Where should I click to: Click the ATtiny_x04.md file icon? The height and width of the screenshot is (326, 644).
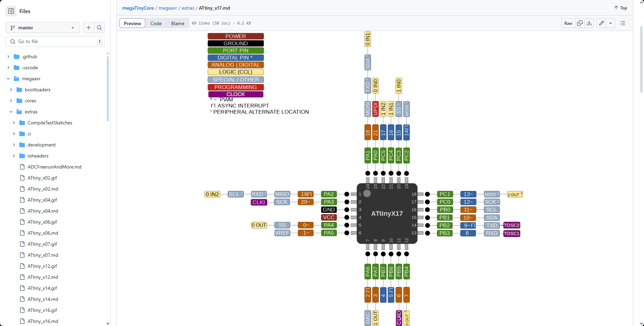22,211
